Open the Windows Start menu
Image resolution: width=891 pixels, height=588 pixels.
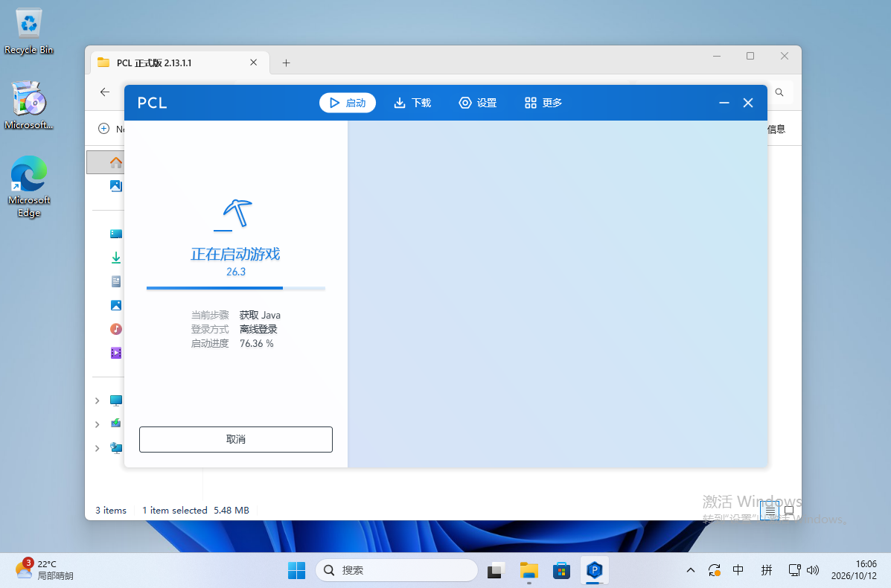click(x=296, y=570)
